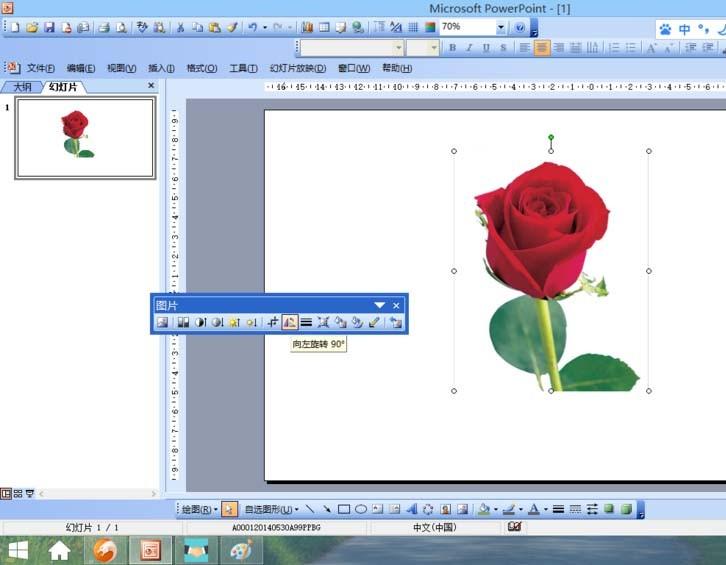This screenshot has width=726, height=565.
Task: Close the Picture (图片) floating toolbar
Action: pyautogui.click(x=396, y=305)
